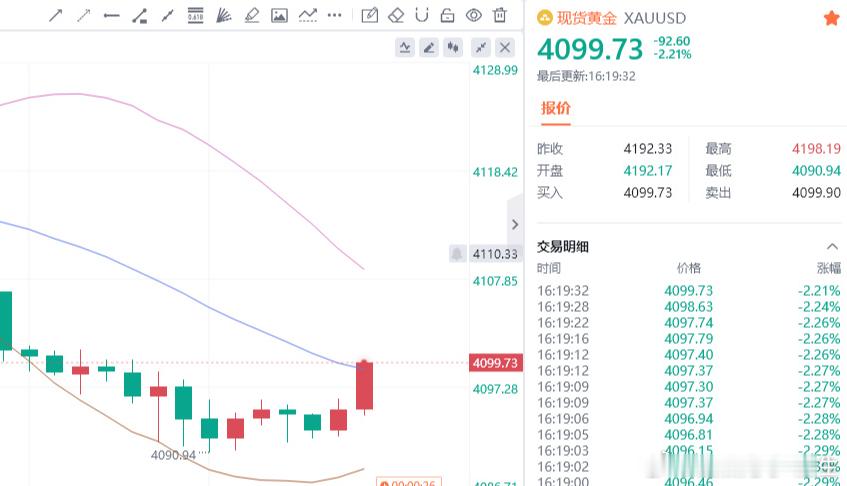Click the 4097.28 axis price label
The height and width of the screenshot is (486, 847).
495,389
